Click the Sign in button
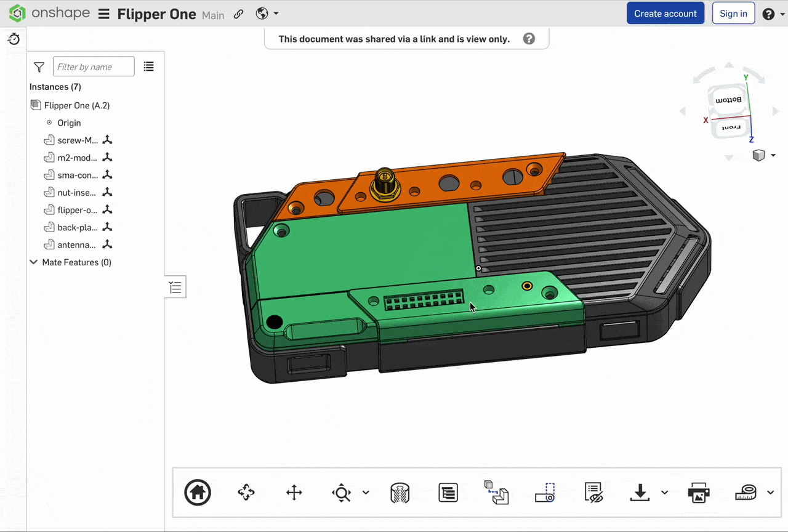 733,14
